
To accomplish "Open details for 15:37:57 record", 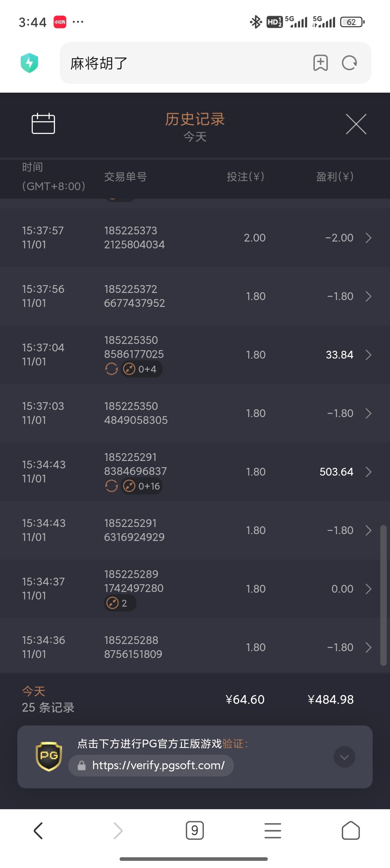I will click(x=369, y=238).
